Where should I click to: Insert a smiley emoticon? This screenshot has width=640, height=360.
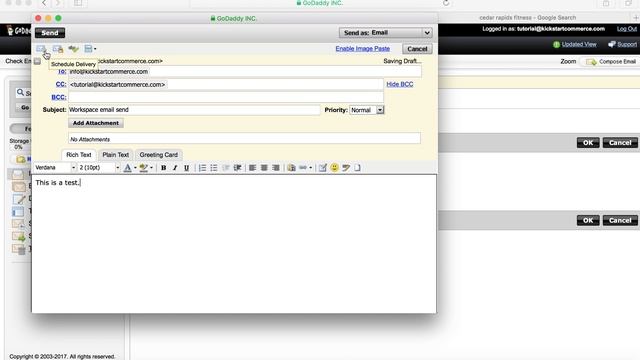click(x=334, y=168)
